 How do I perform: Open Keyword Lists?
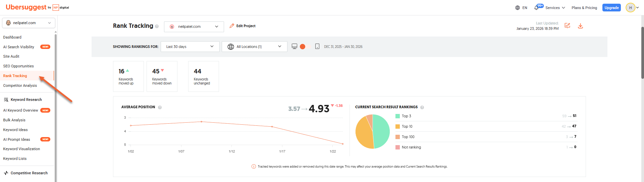tap(15, 159)
